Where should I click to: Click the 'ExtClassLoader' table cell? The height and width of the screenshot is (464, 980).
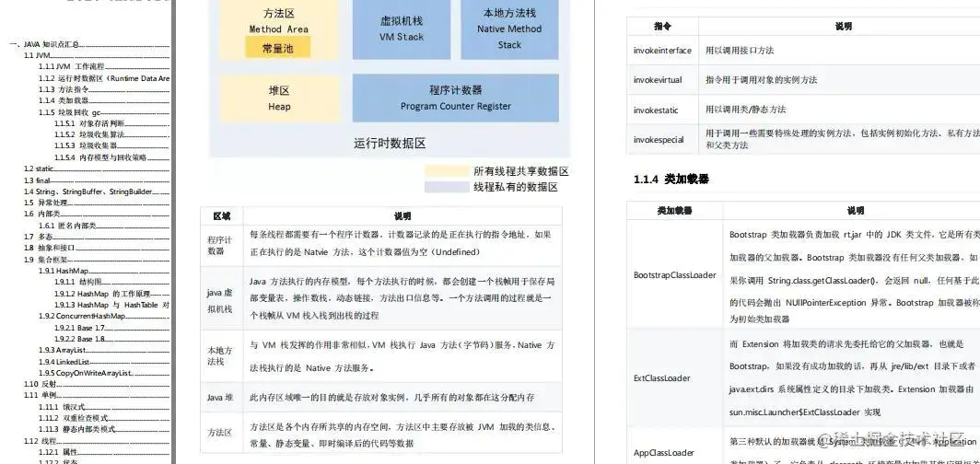[x=675, y=377]
